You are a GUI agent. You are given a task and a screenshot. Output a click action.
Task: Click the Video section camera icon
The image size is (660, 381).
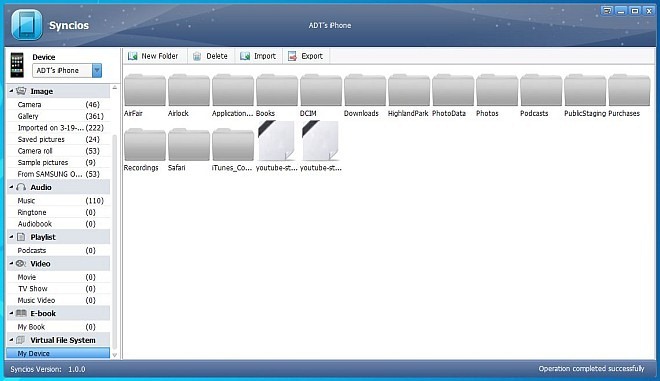pos(21,264)
